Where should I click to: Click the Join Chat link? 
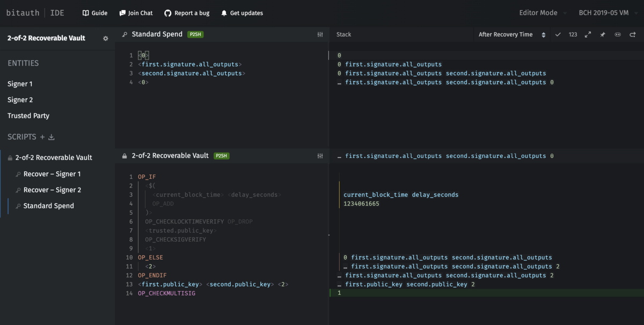click(136, 13)
